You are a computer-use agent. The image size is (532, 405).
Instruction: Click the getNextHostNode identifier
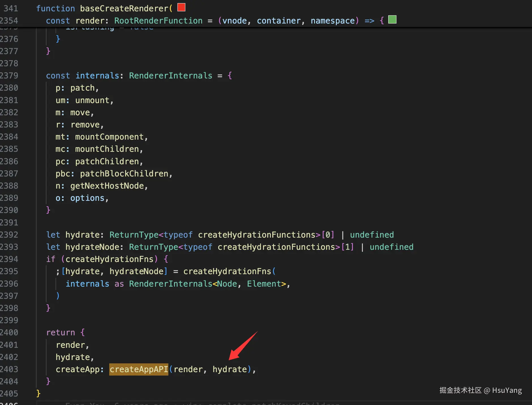107,186
